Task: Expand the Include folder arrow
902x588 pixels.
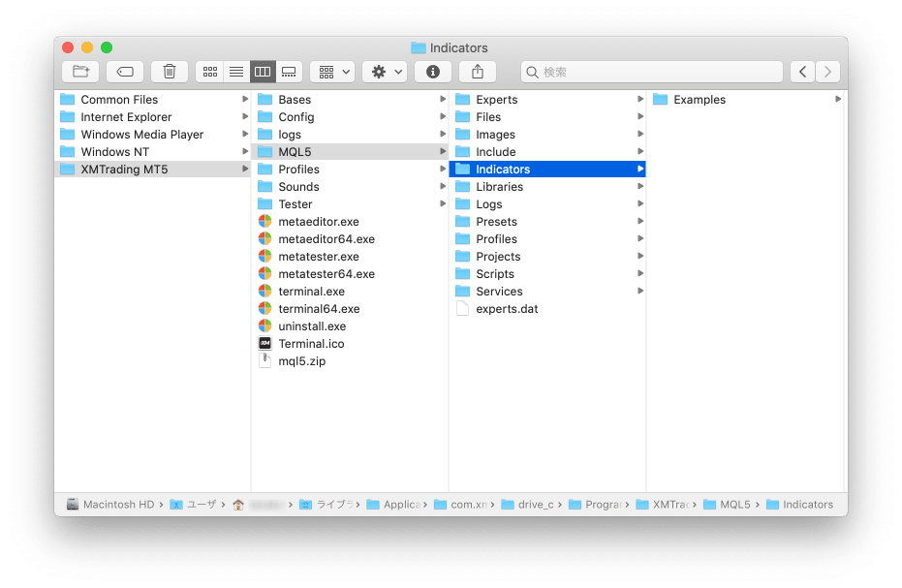Action: pos(639,152)
